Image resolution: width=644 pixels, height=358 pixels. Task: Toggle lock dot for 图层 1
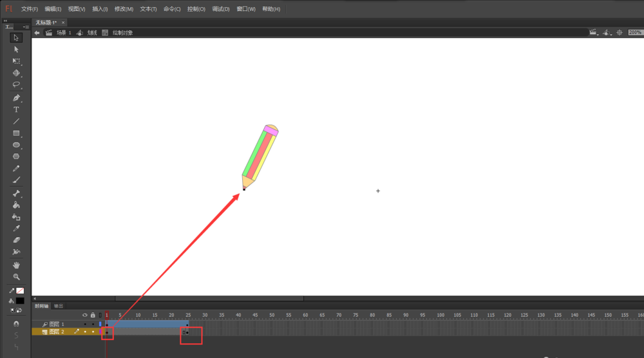coord(93,325)
